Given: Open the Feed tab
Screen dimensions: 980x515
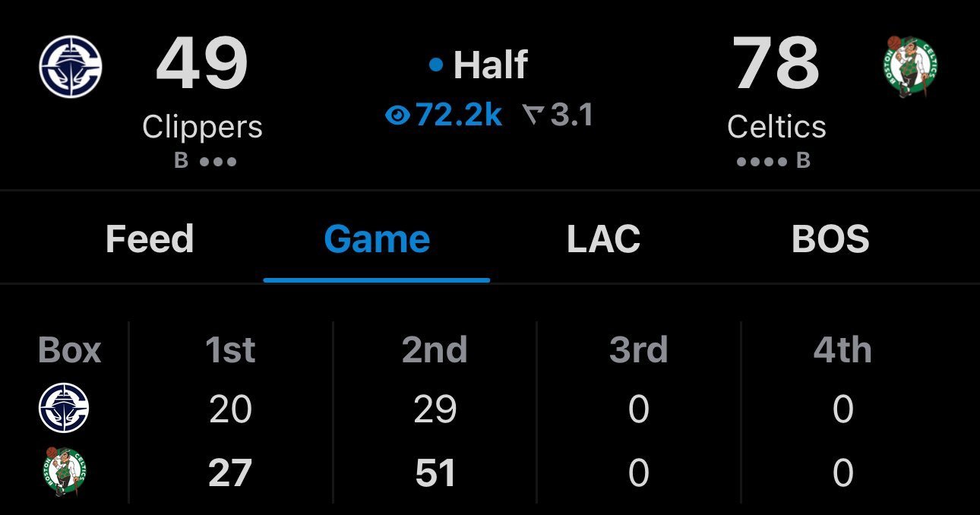Looking at the screenshot, I should (150, 239).
